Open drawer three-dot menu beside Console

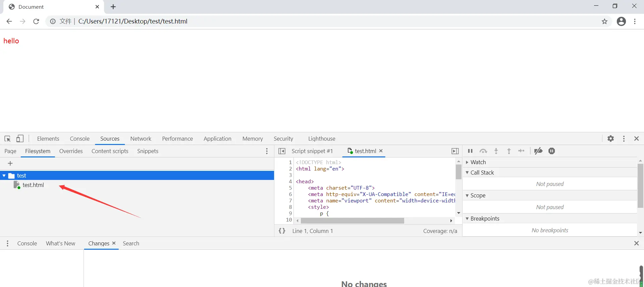(x=7, y=243)
